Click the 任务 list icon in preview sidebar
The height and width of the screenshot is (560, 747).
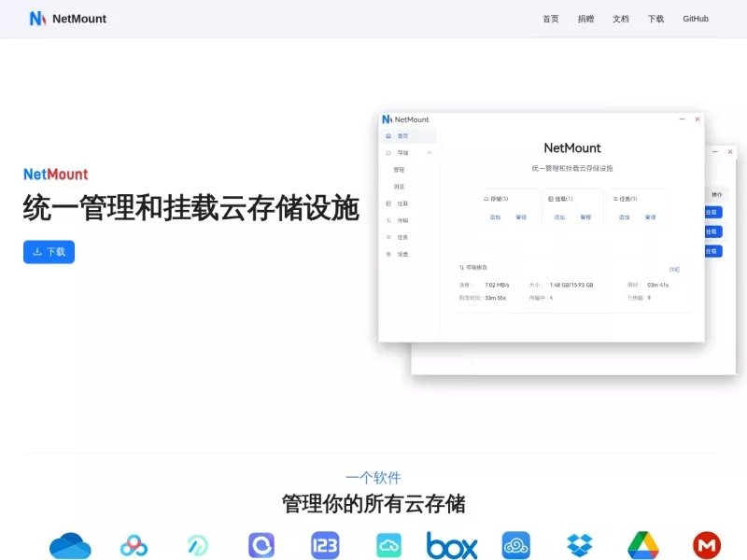(x=388, y=237)
